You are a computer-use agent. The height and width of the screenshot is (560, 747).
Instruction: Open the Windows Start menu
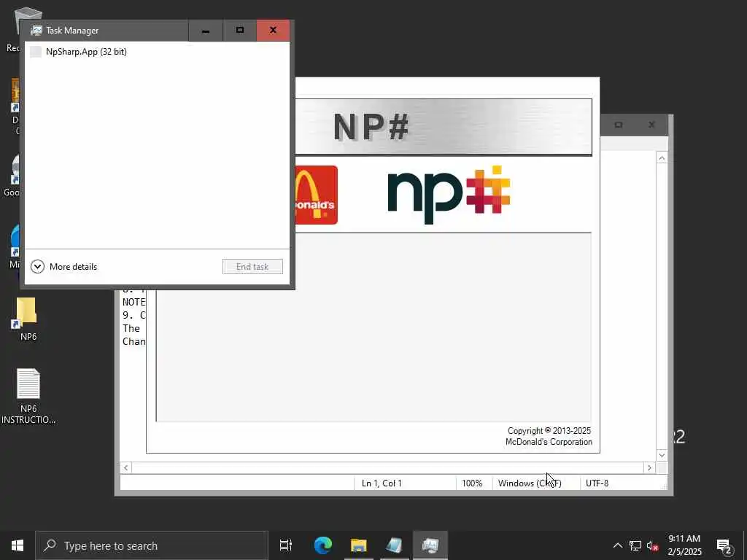point(18,545)
